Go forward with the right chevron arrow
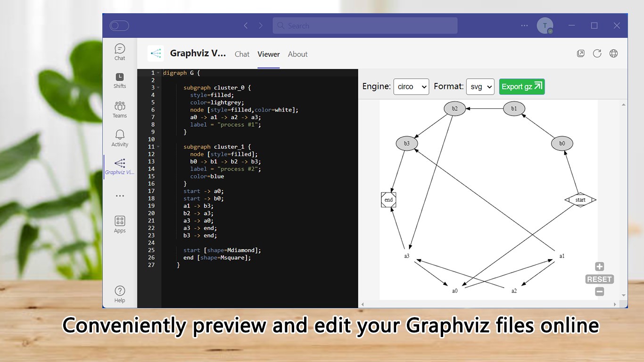This screenshot has height=362, width=644. 261,25
